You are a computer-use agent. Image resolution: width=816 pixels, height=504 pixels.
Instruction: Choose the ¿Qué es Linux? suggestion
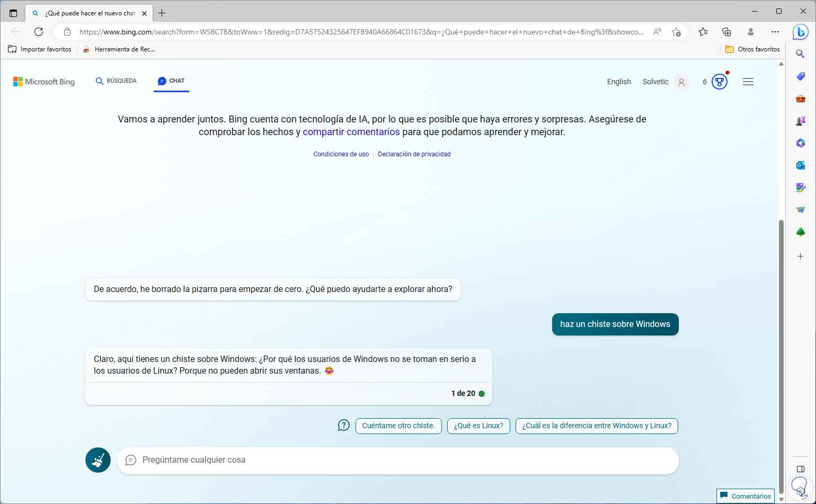click(x=478, y=426)
